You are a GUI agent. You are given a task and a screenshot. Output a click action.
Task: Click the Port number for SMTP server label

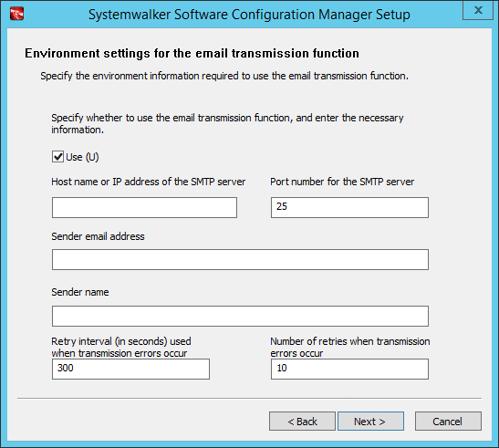point(342,182)
